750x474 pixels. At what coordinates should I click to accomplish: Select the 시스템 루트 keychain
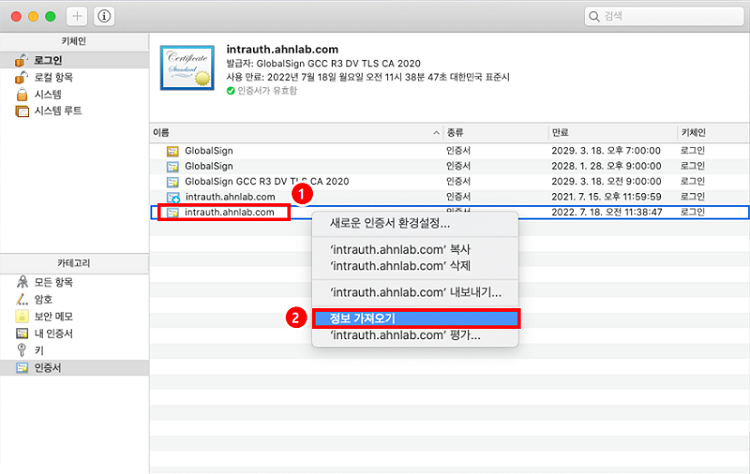pos(74,111)
